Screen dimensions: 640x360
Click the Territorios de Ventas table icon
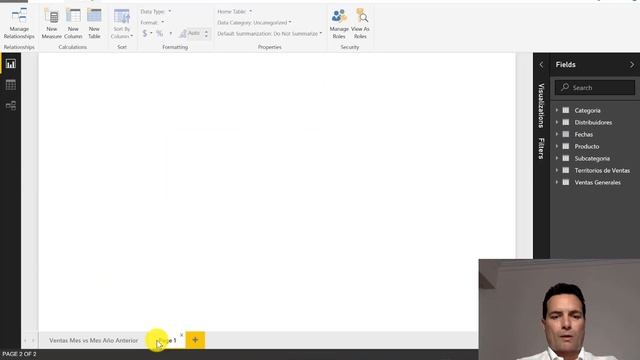point(566,170)
